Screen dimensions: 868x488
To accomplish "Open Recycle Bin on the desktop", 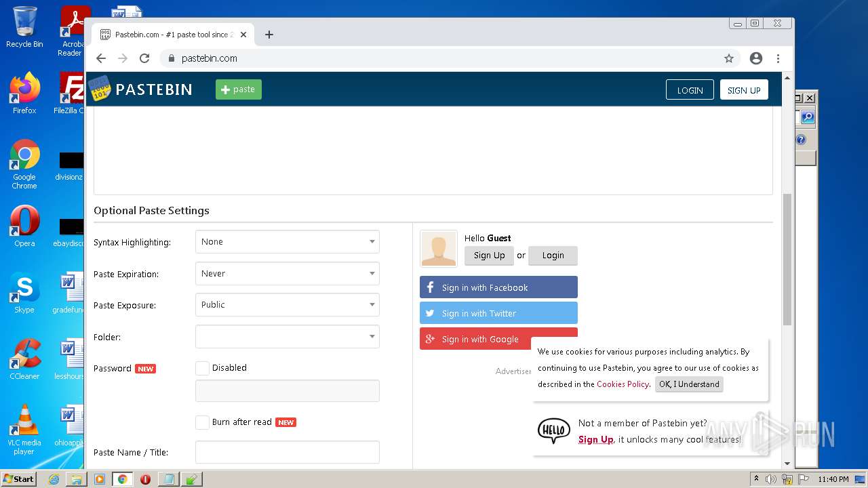I will coord(24,27).
